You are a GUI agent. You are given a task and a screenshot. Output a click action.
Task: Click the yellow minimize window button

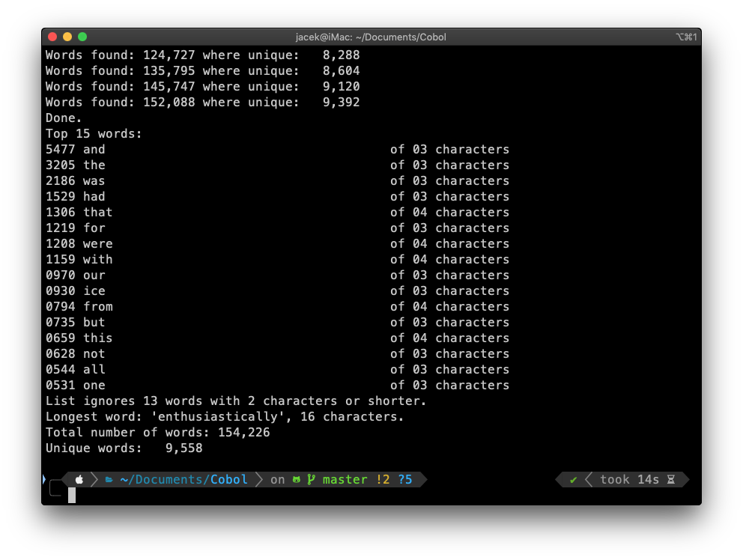(67, 37)
